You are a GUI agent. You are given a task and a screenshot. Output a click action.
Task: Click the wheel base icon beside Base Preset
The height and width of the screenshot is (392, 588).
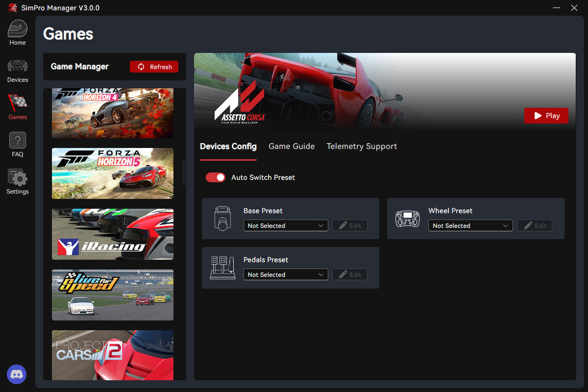(222, 219)
